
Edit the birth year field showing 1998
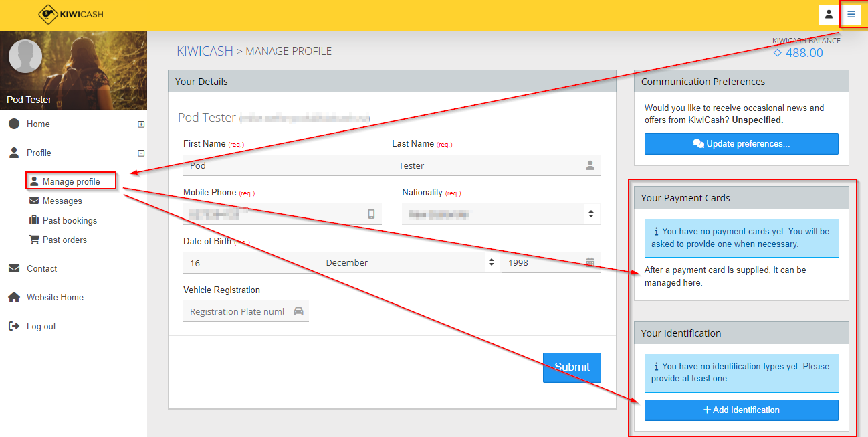click(551, 263)
